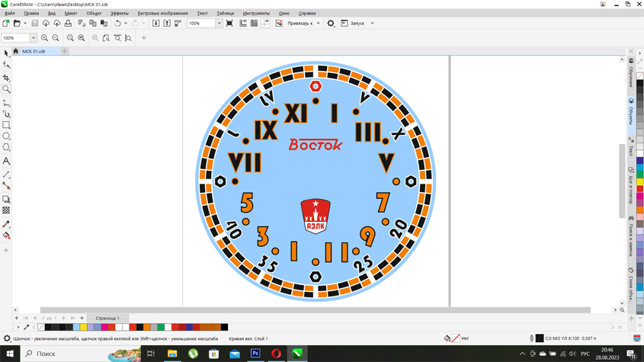Image resolution: width=644 pixels, height=362 pixels.
Task: Select the Ellipse tool
Action: point(6,136)
